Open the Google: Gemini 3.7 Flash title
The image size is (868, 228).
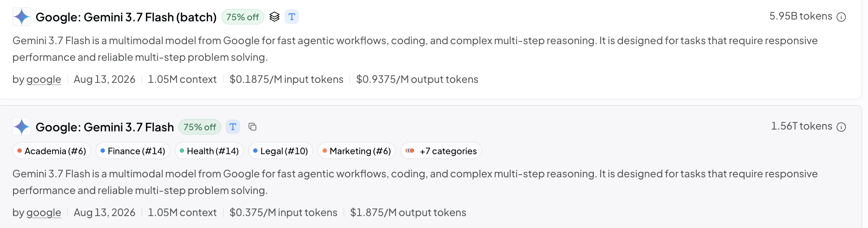click(x=105, y=127)
